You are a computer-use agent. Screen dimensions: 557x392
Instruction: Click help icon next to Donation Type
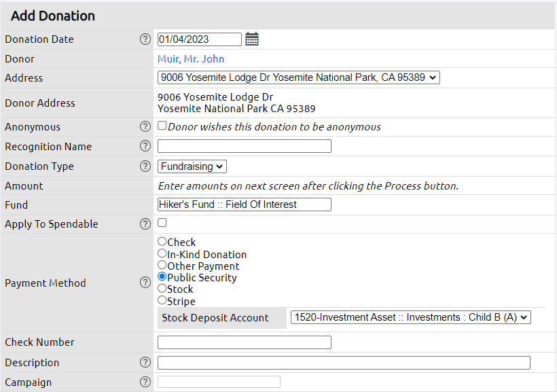point(145,166)
